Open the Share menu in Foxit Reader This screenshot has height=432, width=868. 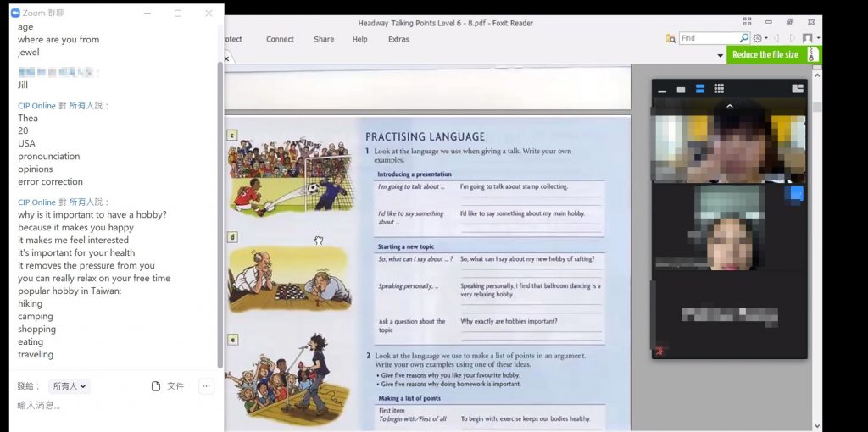324,39
